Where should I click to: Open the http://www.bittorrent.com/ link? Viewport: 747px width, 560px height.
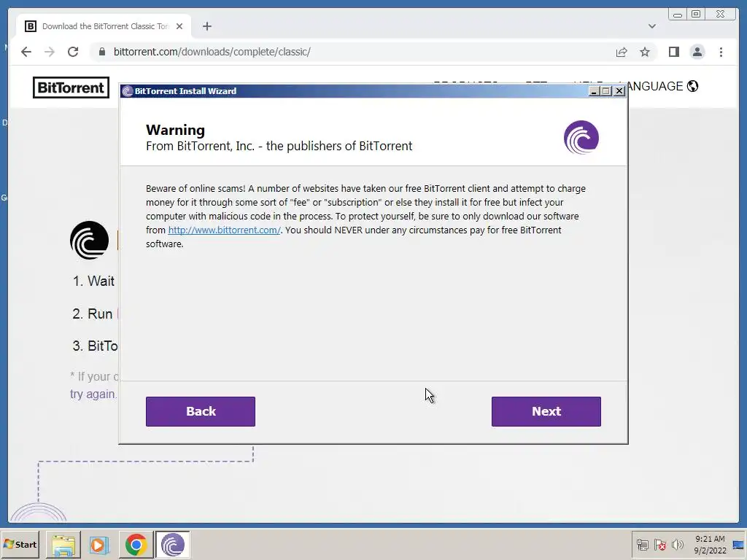[225, 230]
